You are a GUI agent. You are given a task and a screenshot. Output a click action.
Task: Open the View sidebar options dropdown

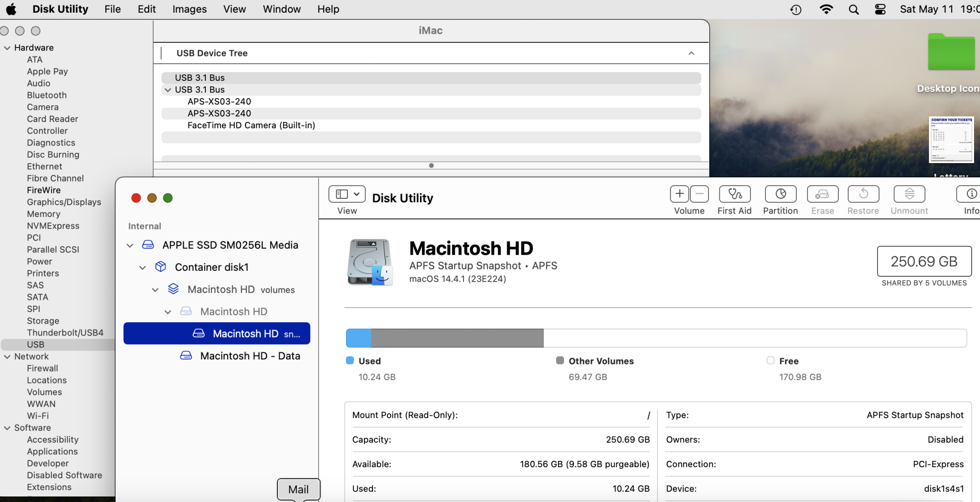[x=347, y=194]
